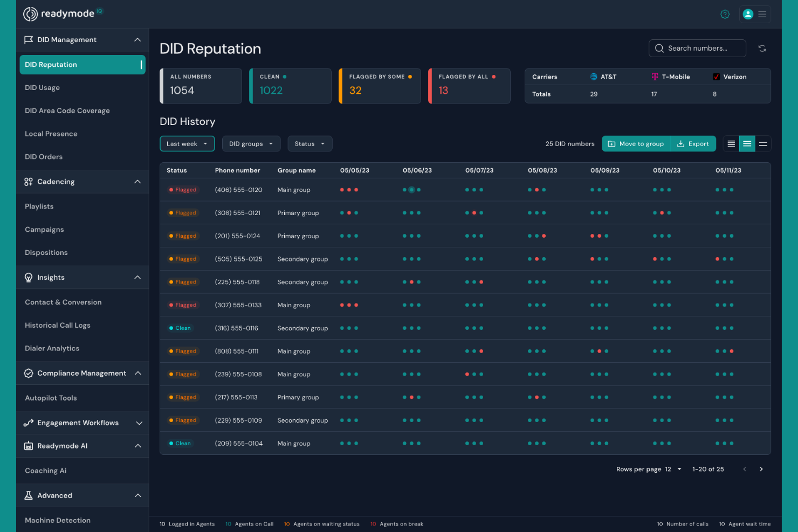Select the Flagged by Some summary card

[x=380, y=86]
